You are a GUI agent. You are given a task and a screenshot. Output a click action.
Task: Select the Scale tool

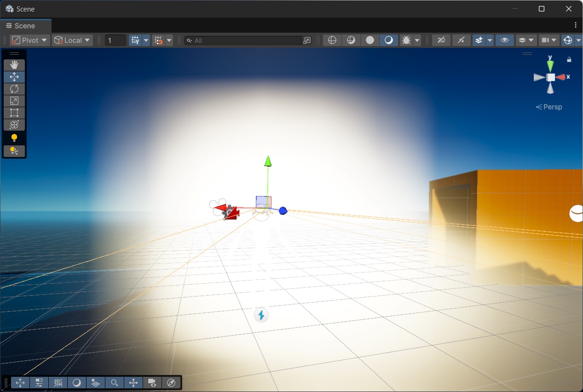click(14, 101)
